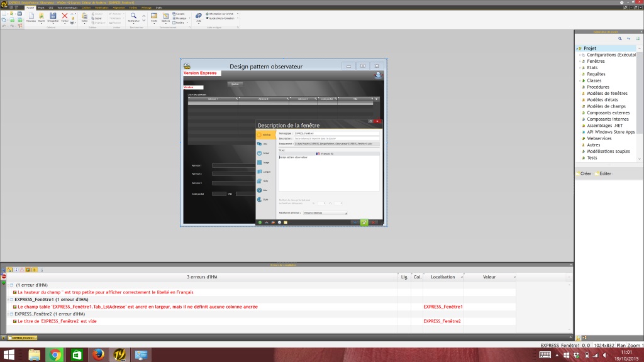This screenshot has width=644, height=362.
Task: Select the Général tab icon in Description dialog
Action: 265,134
